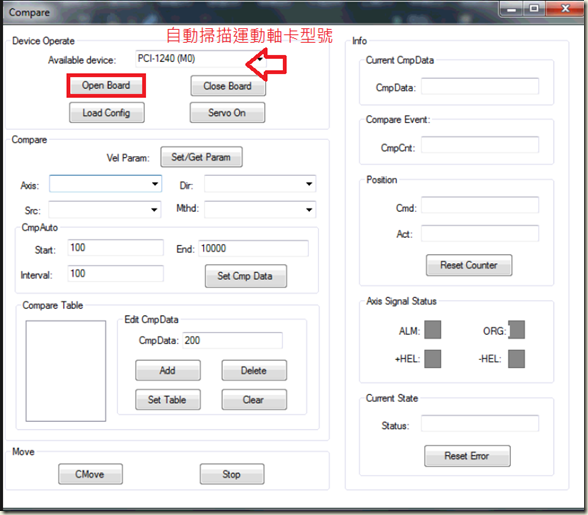Click the Current CmpData text box

(480, 86)
